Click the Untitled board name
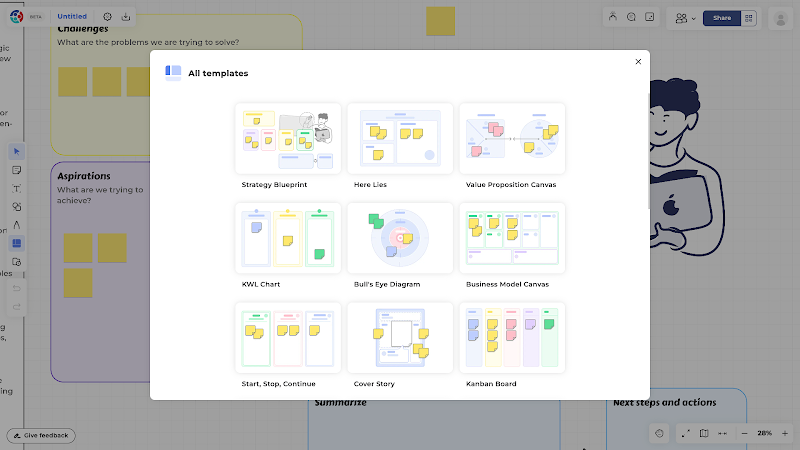This screenshot has width=800, height=450. [72, 16]
